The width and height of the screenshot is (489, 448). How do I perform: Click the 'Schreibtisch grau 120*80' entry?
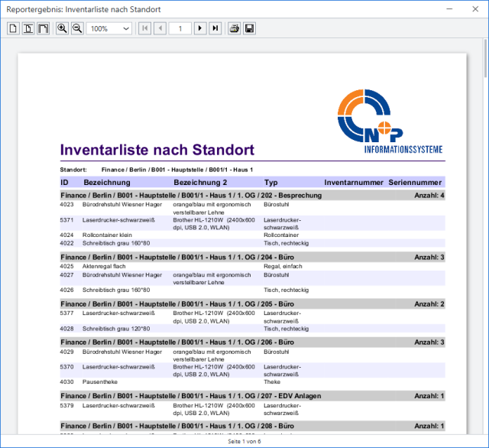coord(116,329)
